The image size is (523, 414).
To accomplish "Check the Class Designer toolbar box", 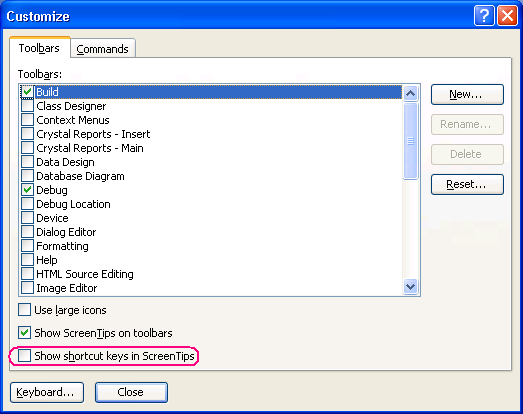I will tap(27, 106).
